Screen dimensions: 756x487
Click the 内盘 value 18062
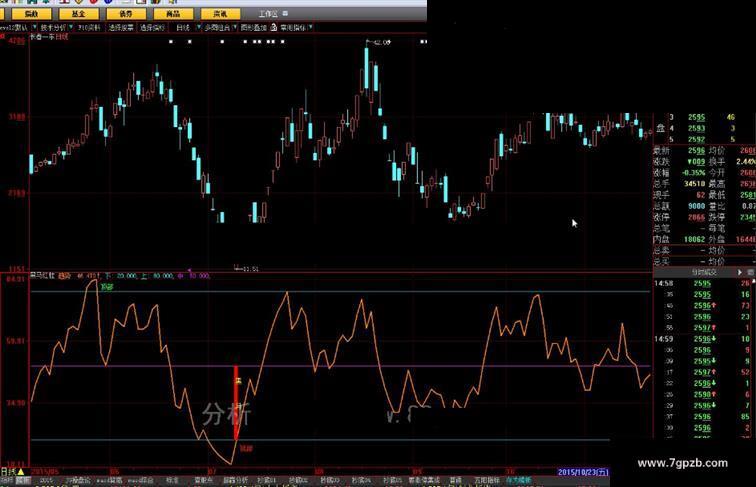point(694,239)
